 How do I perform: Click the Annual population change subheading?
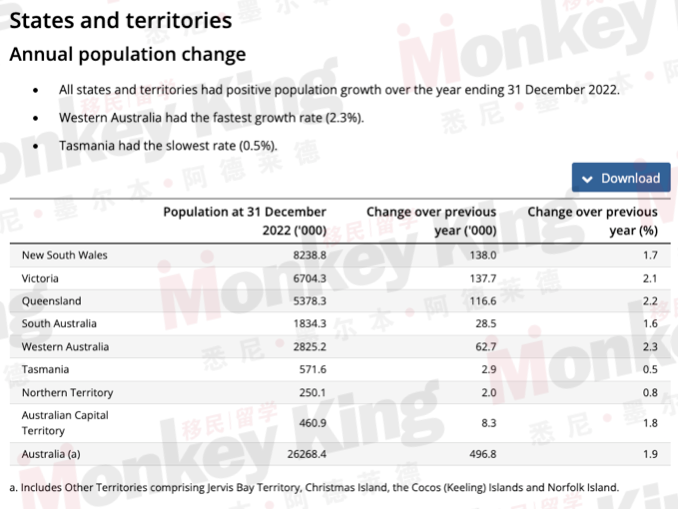click(x=128, y=54)
